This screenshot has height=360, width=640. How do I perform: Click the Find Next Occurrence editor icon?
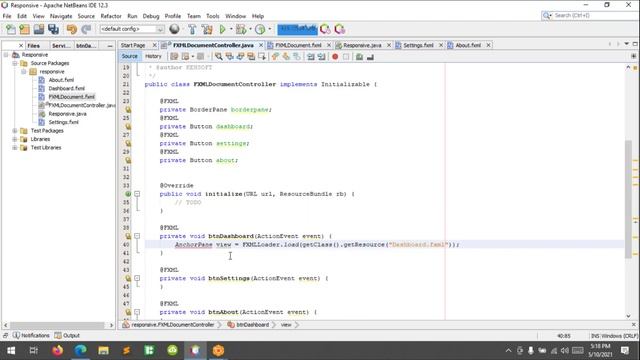[240, 57]
